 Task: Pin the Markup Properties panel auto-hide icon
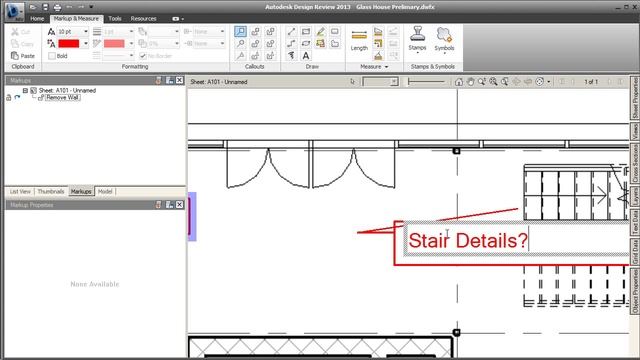[158, 204]
